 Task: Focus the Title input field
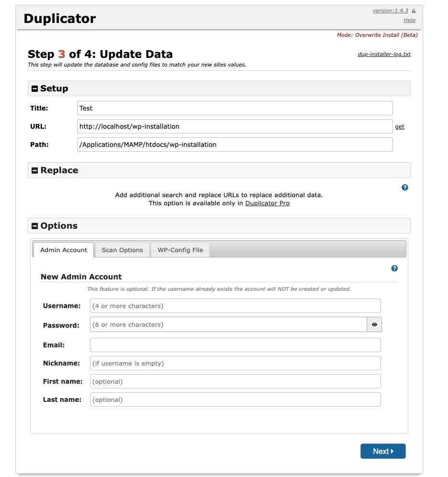[235, 108]
